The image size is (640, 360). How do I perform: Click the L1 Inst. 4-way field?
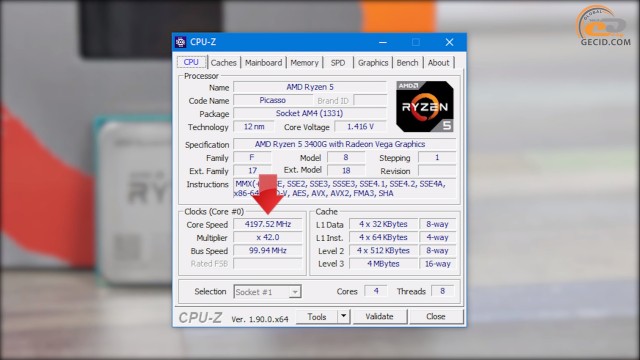[437, 237]
